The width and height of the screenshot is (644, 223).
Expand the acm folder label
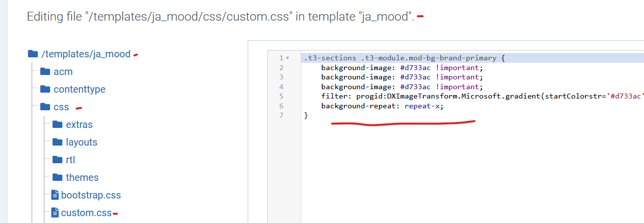click(63, 72)
